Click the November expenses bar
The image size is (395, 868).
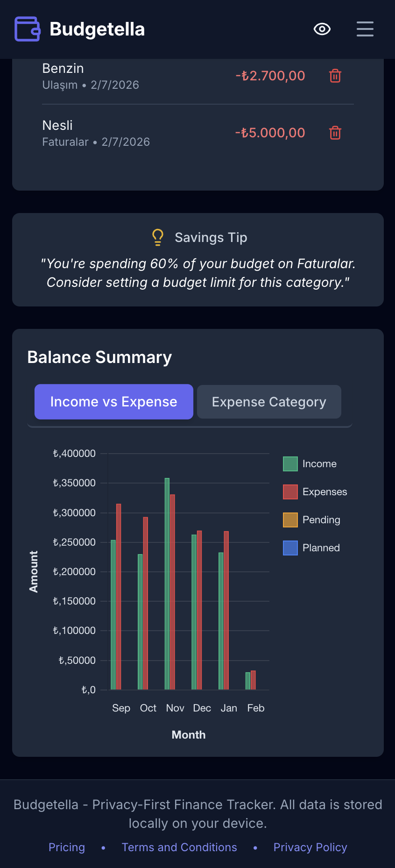pyautogui.click(x=172, y=584)
